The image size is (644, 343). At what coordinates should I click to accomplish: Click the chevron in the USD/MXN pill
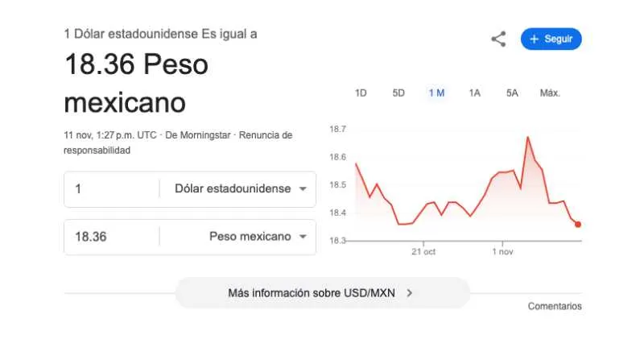[x=410, y=293]
